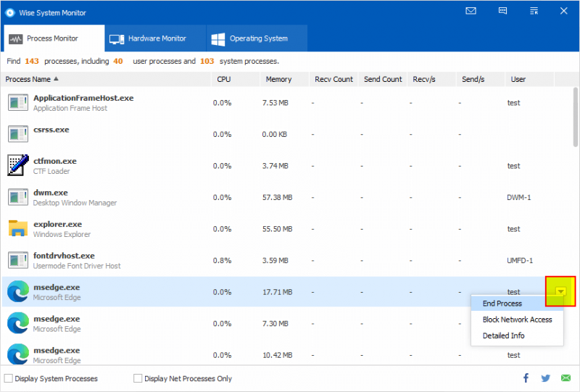Click the Edge icon of 17.71 MB process

point(17,291)
